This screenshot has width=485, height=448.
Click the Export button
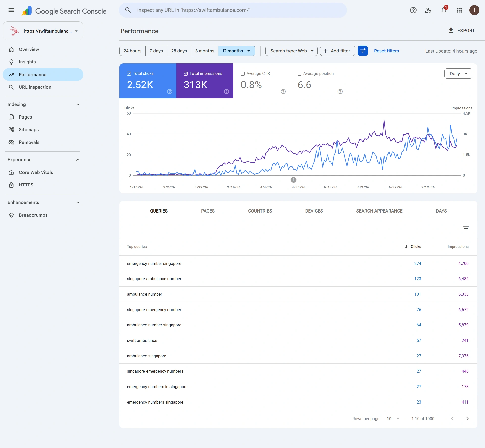click(462, 30)
